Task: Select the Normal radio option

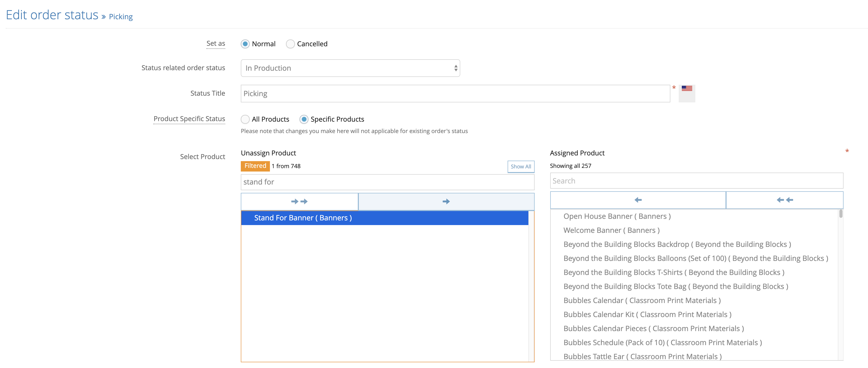Action: pos(245,44)
